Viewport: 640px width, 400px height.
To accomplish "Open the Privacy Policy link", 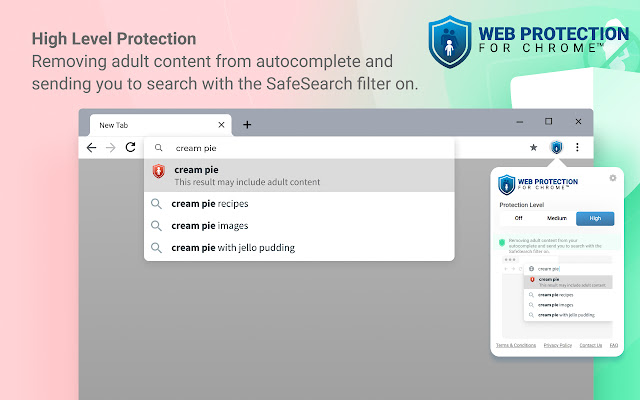I will (x=558, y=345).
